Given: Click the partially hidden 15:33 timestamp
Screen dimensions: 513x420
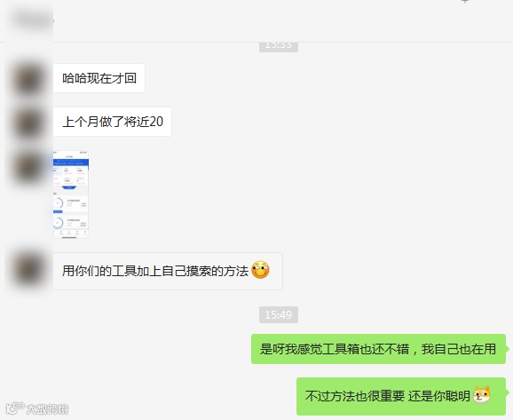Looking at the screenshot, I should click(279, 46).
